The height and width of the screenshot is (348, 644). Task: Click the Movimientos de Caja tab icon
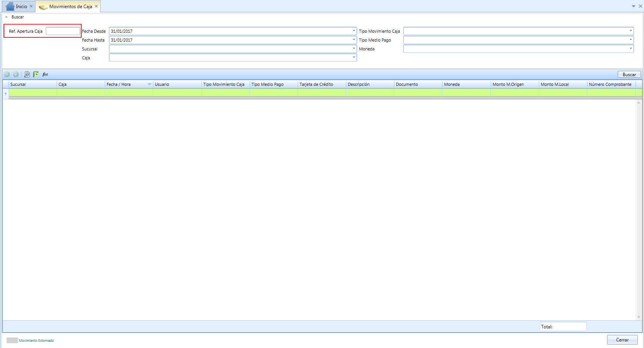click(43, 7)
